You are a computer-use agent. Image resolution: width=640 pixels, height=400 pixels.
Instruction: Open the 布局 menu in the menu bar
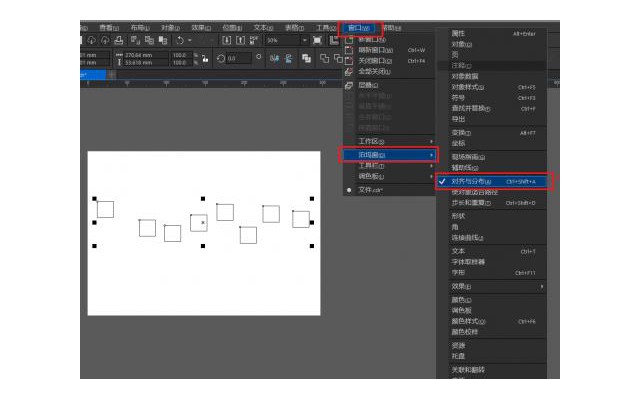coord(140,28)
